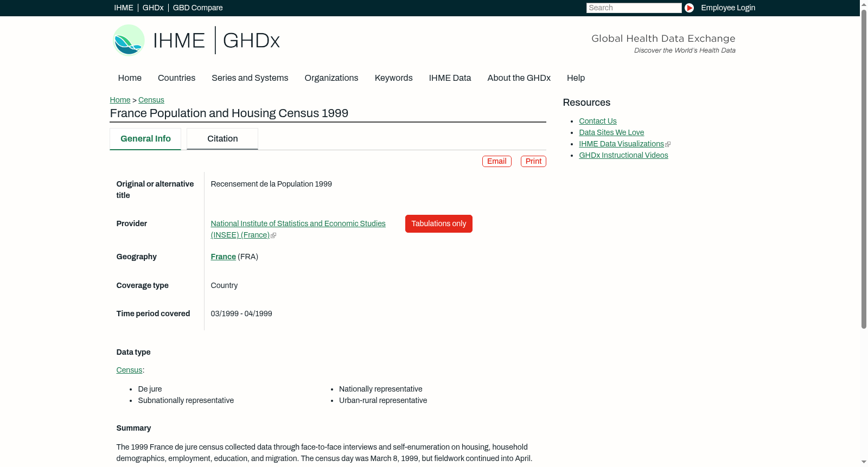Click the Census data type link
The image size is (868, 467).
pos(129,370)
